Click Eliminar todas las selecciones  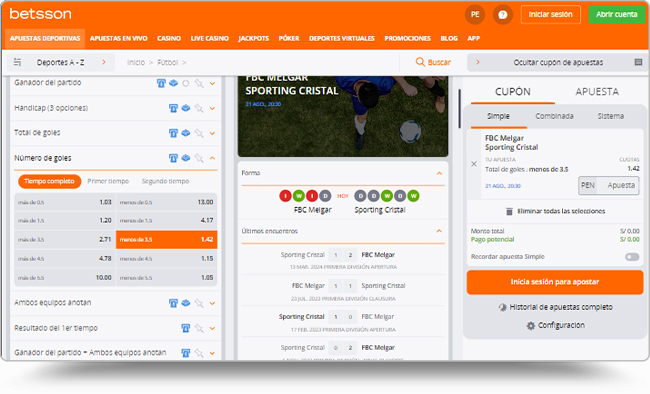point(561,212)
